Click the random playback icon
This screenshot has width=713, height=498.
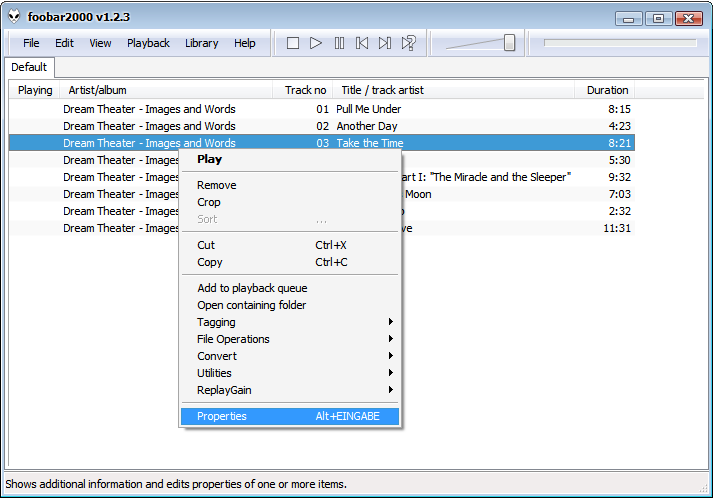[408, 43]
